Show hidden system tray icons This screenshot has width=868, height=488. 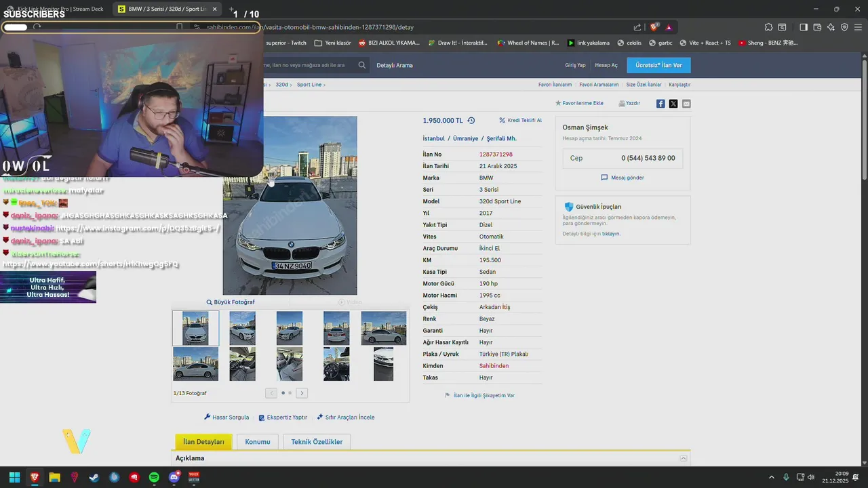[771, 477]
